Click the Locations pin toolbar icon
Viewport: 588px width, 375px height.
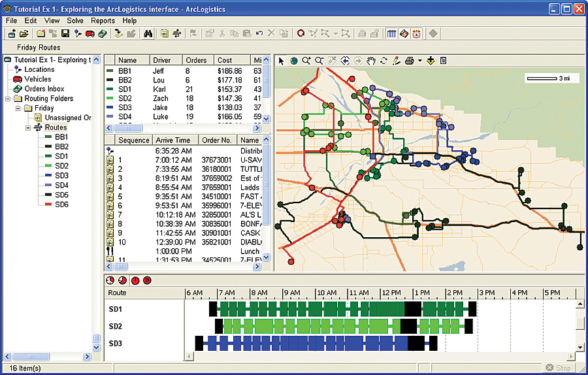78,34
